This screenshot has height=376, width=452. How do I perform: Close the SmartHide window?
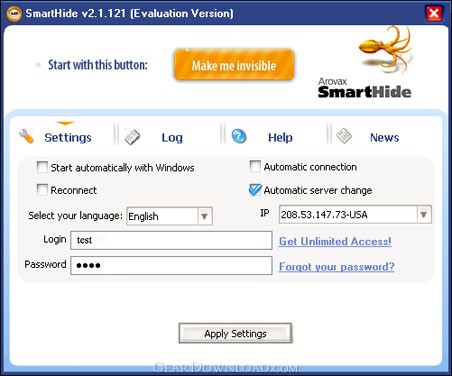434,14
